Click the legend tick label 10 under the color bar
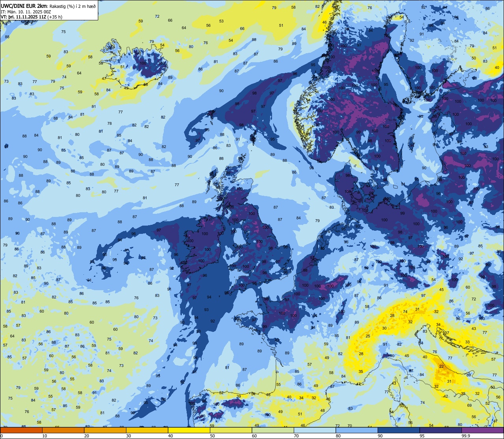504x439 pixels. point(44,436)
